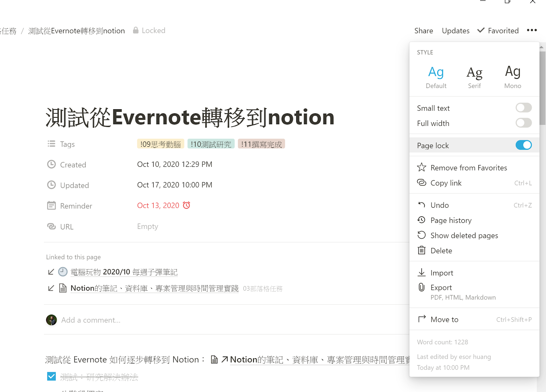
Task: Click the !09思考動腦 tag
Action: pos(160,144)
